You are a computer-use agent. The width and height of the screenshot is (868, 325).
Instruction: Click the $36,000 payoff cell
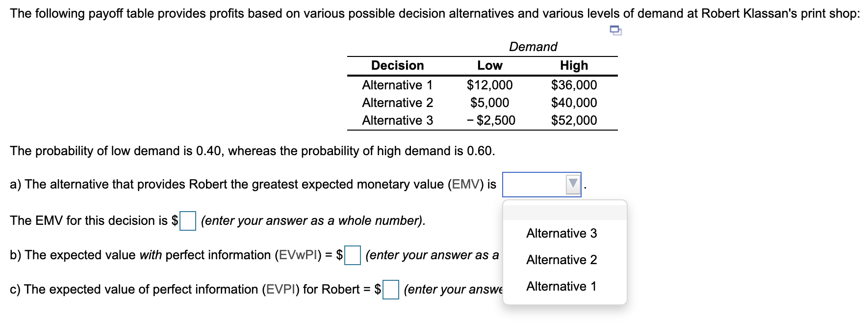574,85
